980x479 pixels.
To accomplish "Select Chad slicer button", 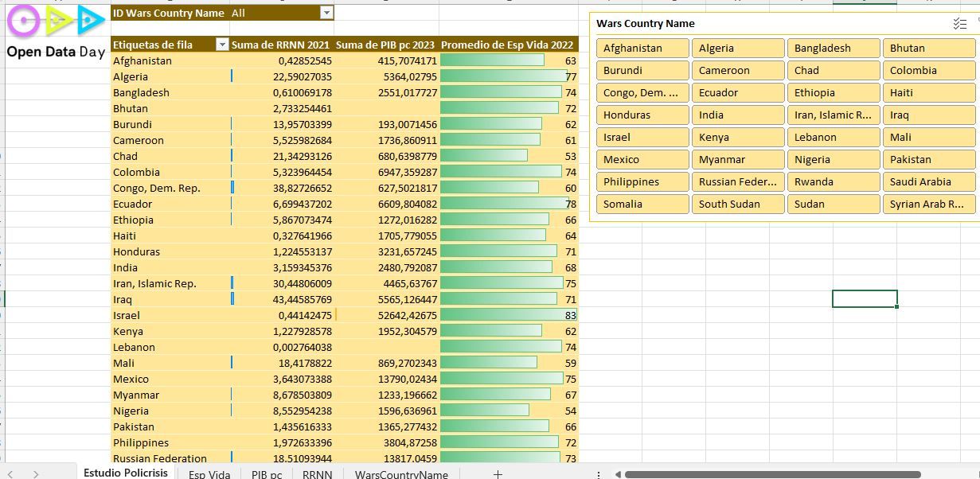I will 834,70.
